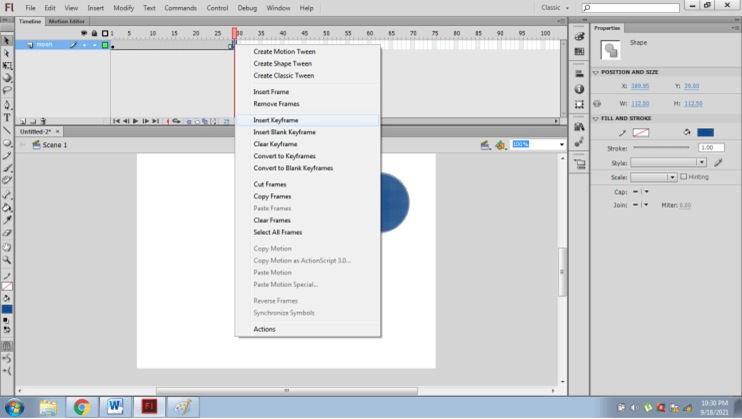Screen dimensions: 742x419
Task: Open the Properties panel options menu
Action: (735, 28)
